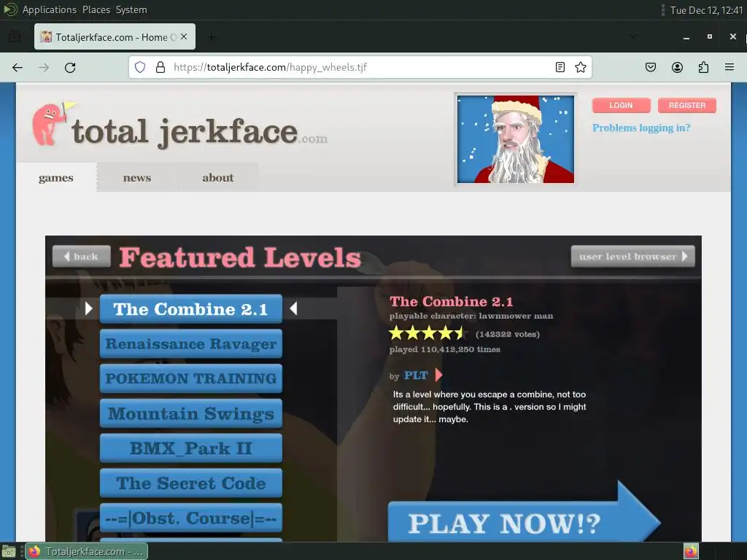Click the Santa avatar image
The image size is (747, 560).
pos(516,139)
